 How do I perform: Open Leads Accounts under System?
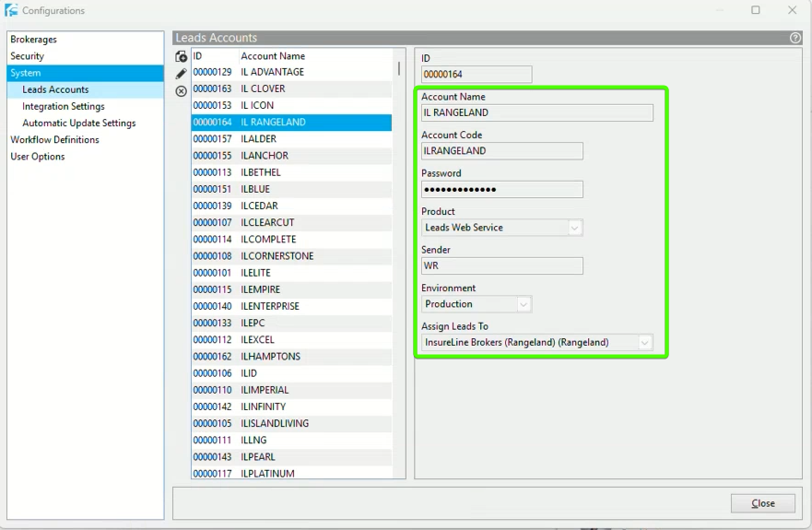coord(86,89)
